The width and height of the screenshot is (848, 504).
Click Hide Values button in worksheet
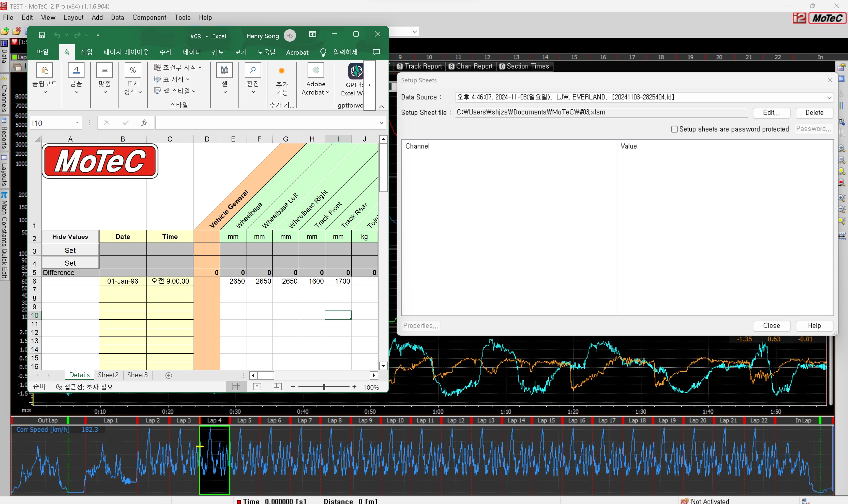pos(70,237)
